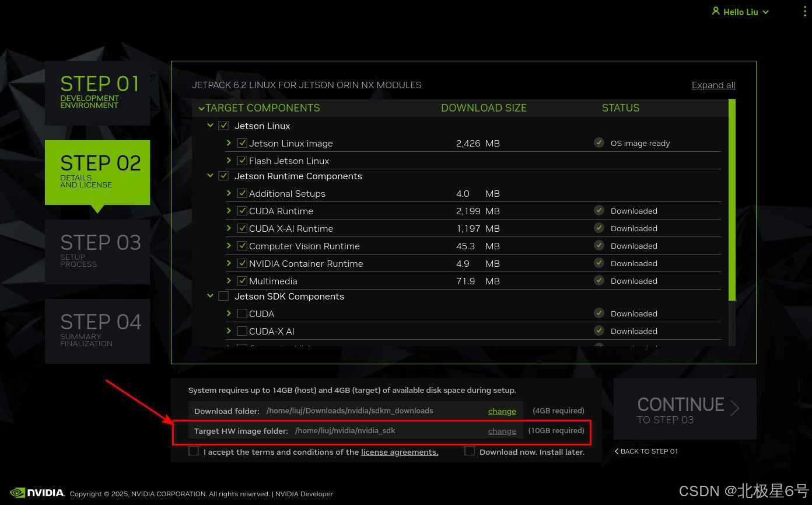Uncheck the Jetson Linux image component

[x=242, y=142]
